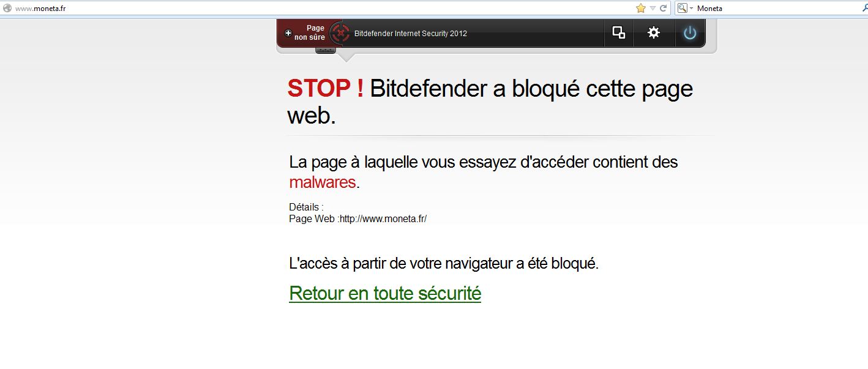Image resolution: width=868 pixels, height=369 pixels.
Task: Click the 'STOP !' warning heading
Action: 326,89
